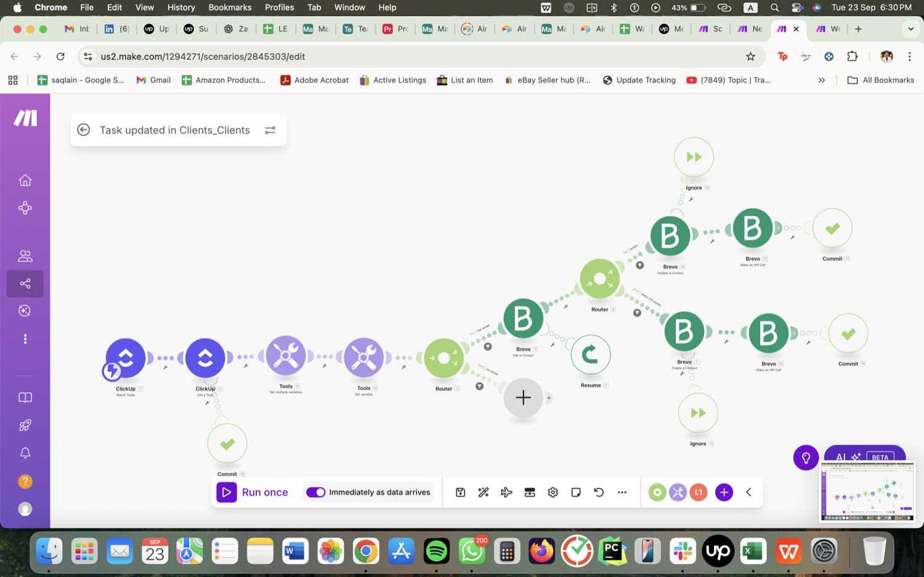The width and height of the screenshot is (924, 577).
Task: Open Scenarios share icon in sidebar
Action: tap(25, 283)
